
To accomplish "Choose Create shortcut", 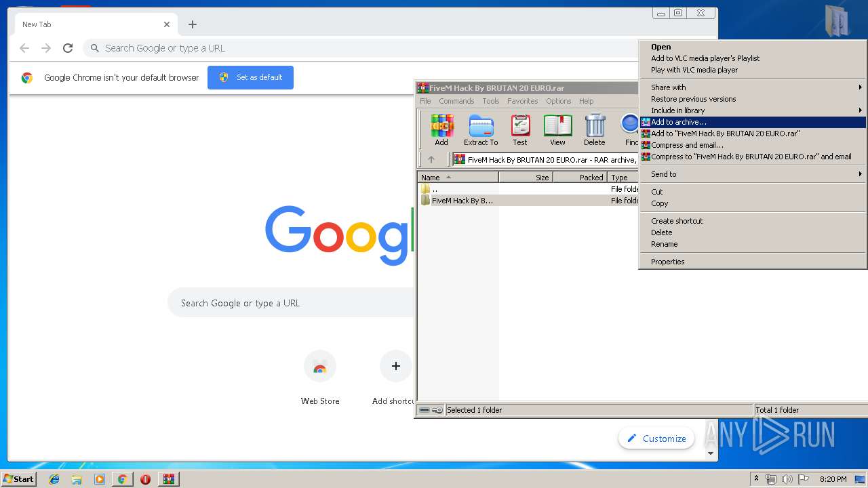I will click(753, 221).
